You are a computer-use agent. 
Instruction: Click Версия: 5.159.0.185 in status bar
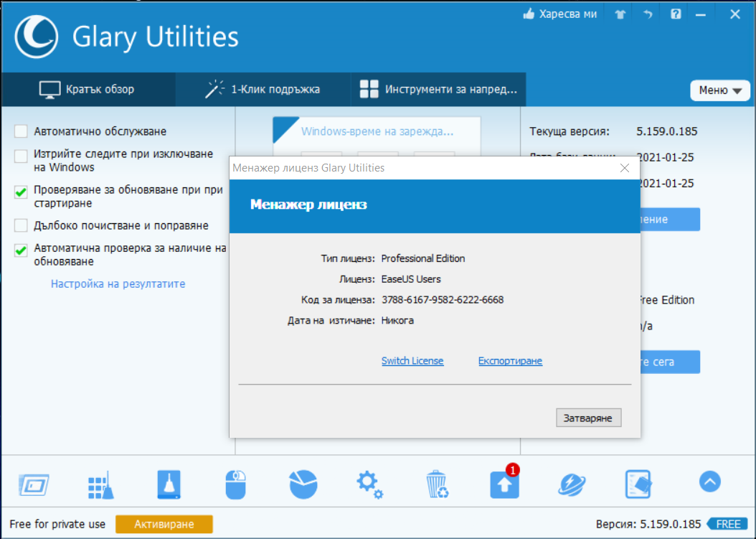click(648, 524)
